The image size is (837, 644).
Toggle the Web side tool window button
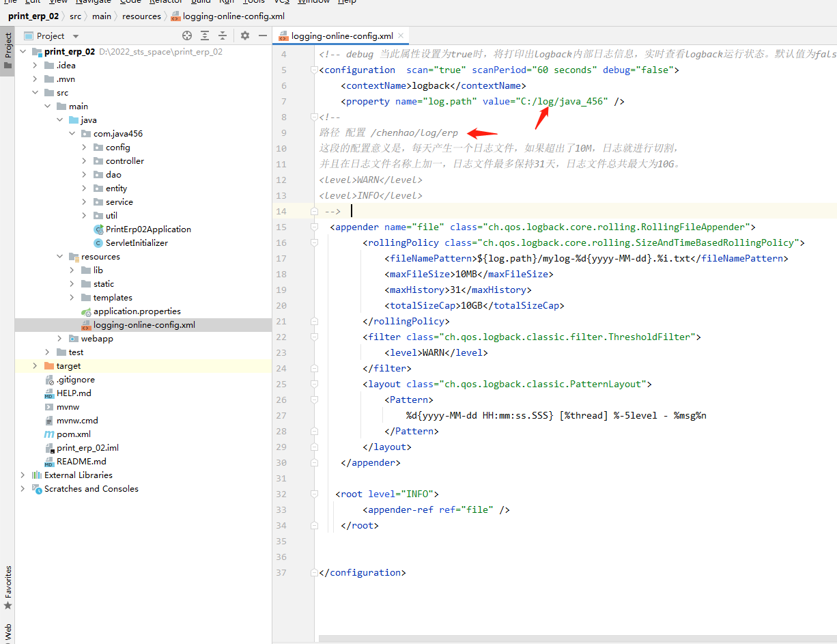click(8, 632)
